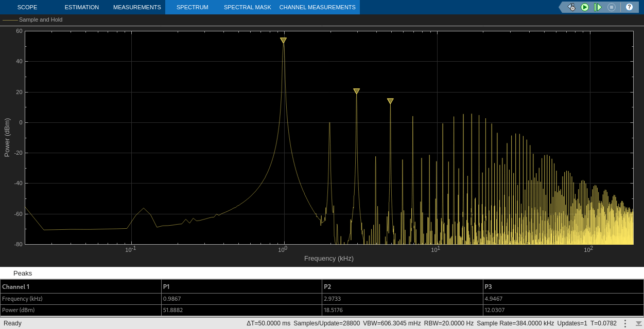Viewport: 644px width, 329px height.
Task: Click the Peaks panel header
Action: pyautogui.click(x=23, y=273)
